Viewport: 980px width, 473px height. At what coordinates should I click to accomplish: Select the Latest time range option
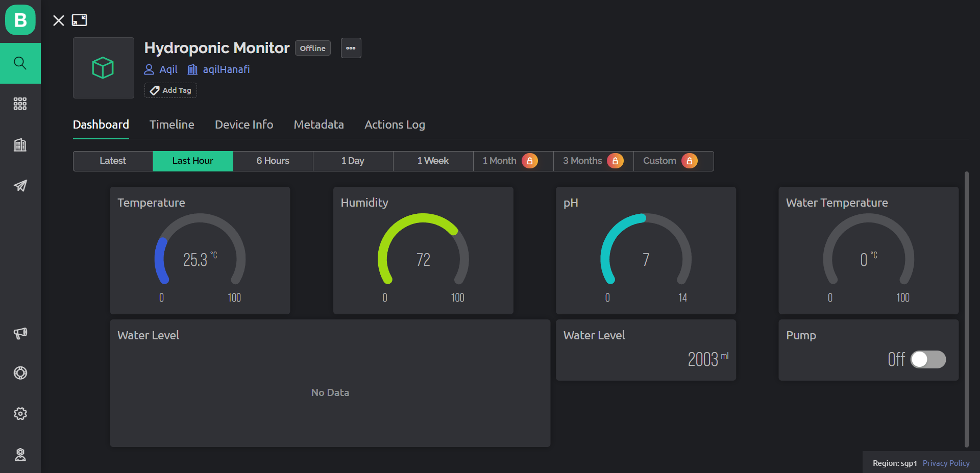(112, 161)
